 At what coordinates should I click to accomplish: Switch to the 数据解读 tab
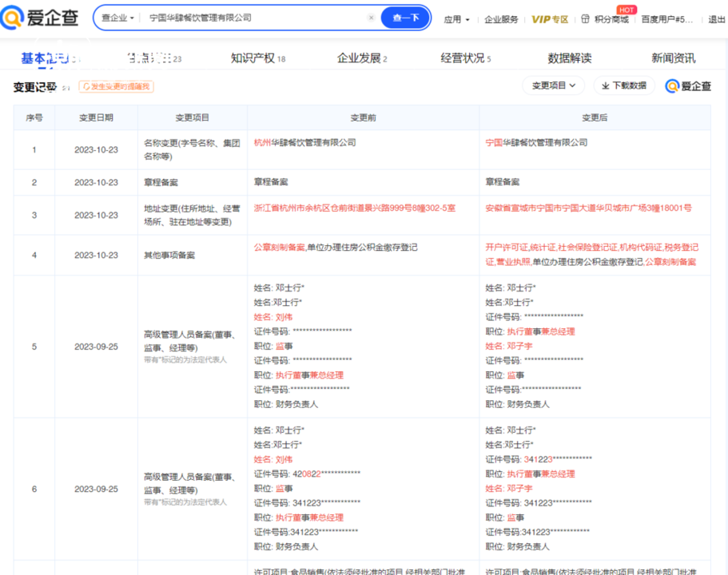coord(569,58)
